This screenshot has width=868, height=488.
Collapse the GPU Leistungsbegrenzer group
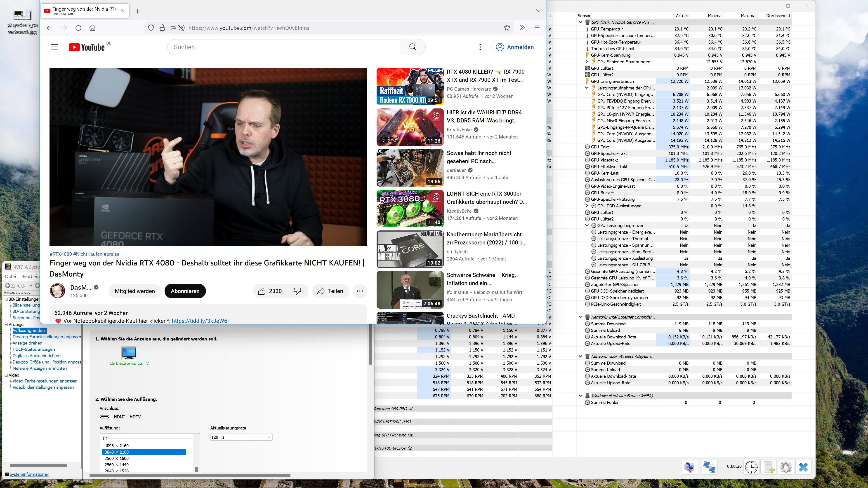[x=587, y=225]
